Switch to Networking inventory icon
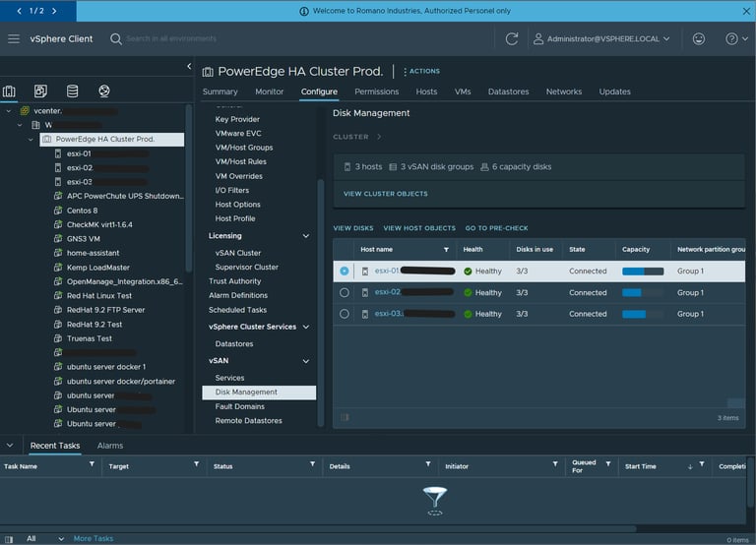756x545 pixels. (x=103, y=91)
